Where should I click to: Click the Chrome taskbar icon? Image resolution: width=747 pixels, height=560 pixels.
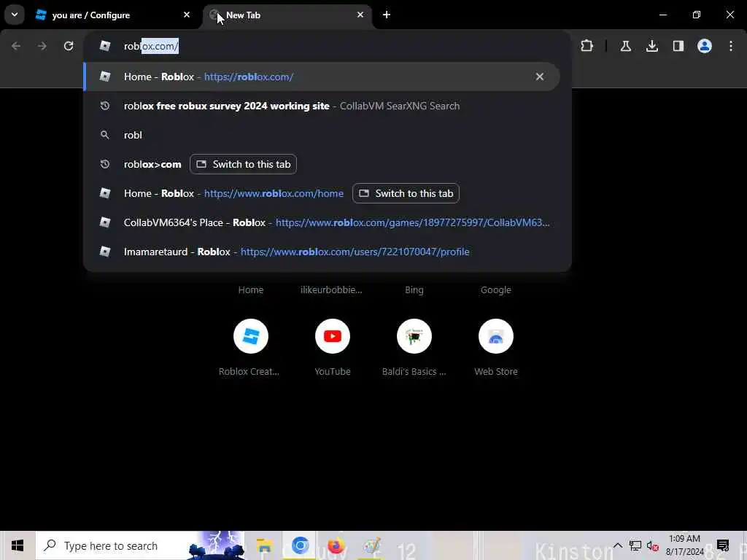(x=300, y=545)
